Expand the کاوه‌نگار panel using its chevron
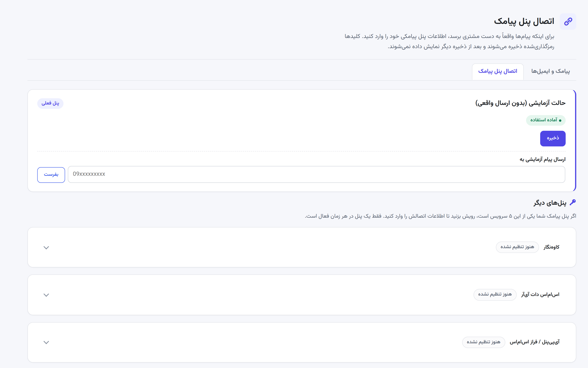 (46, 248)
